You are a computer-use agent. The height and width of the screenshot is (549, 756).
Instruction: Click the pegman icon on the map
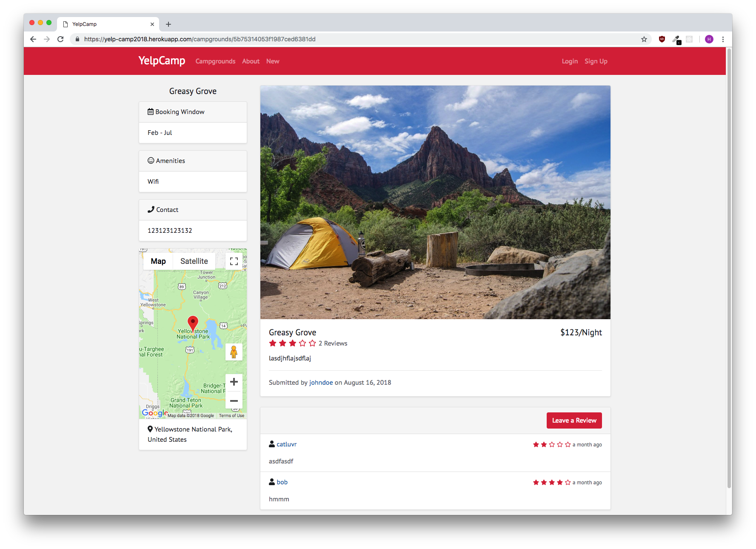[x=234, y=352]
